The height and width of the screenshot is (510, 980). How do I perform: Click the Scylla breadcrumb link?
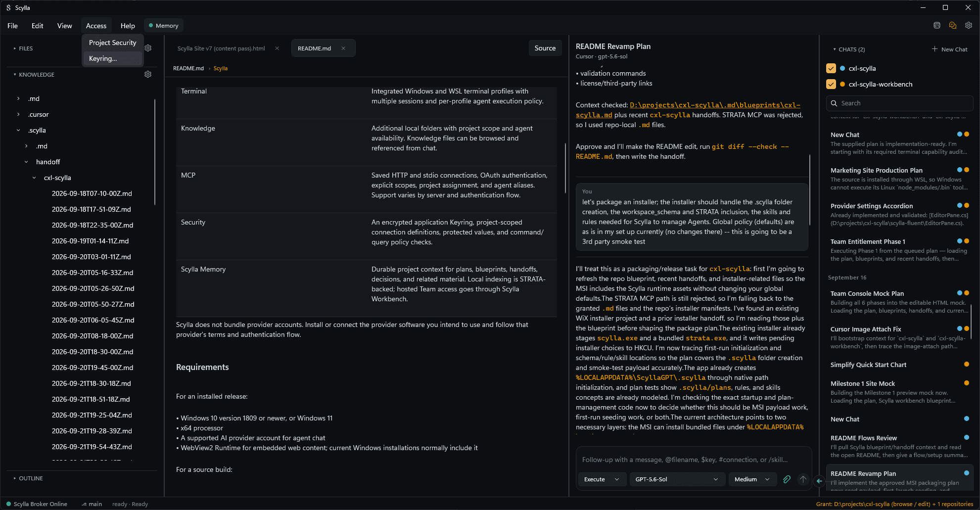(221, 68)
